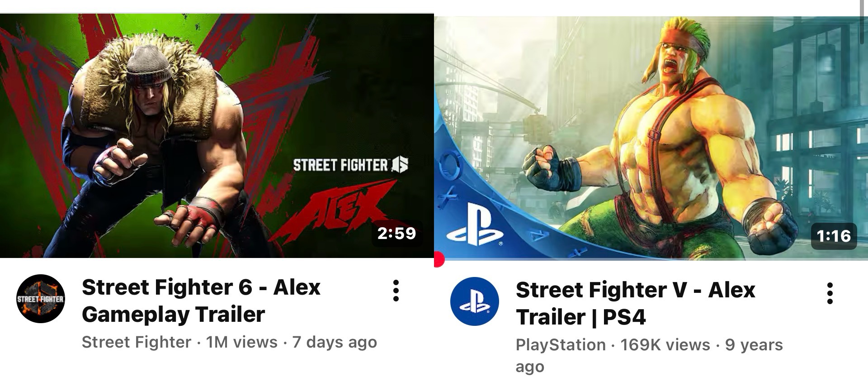Click the PlayStation logo on the right thumbnail
The image size is (868, 382).
475,224
